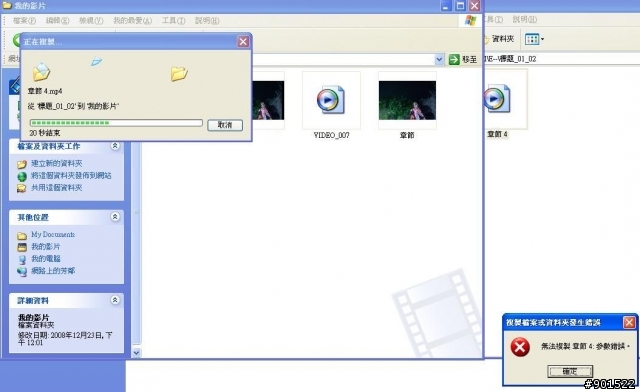This screenshot has height=392, width=640.
Task: Click the sidebar scroll down arrow
Action: [x=136, y=352]
